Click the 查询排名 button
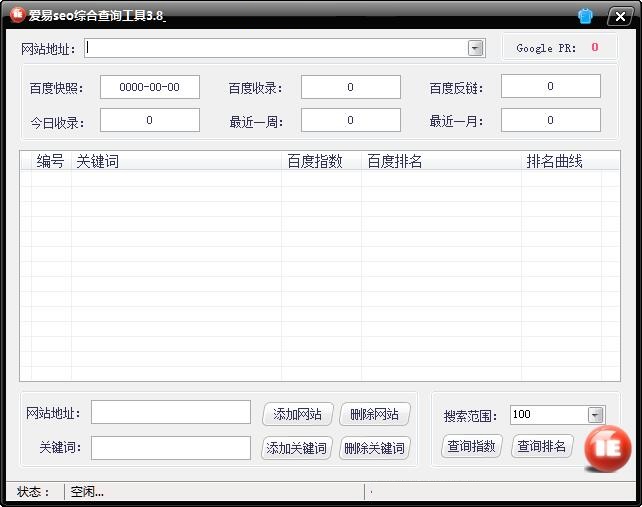Image resolution: width=642 pixels, height=507 pixels. point(542,446)
